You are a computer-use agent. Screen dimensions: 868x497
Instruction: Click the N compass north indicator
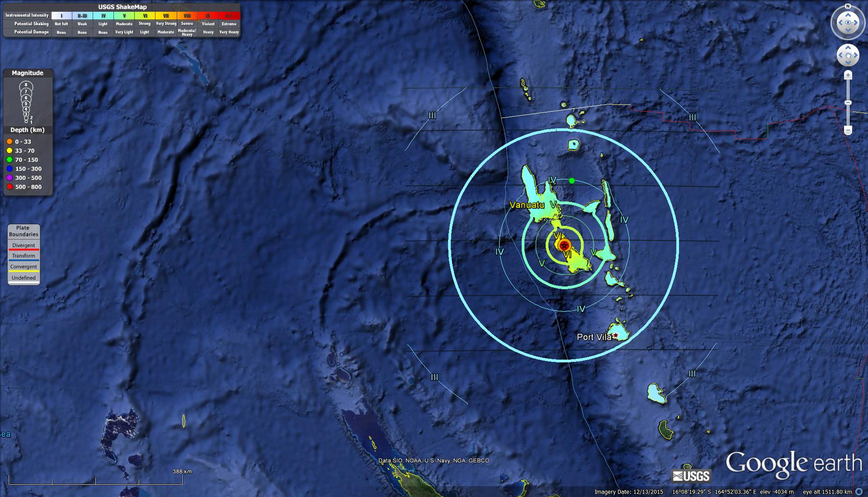tap(848, 6)
